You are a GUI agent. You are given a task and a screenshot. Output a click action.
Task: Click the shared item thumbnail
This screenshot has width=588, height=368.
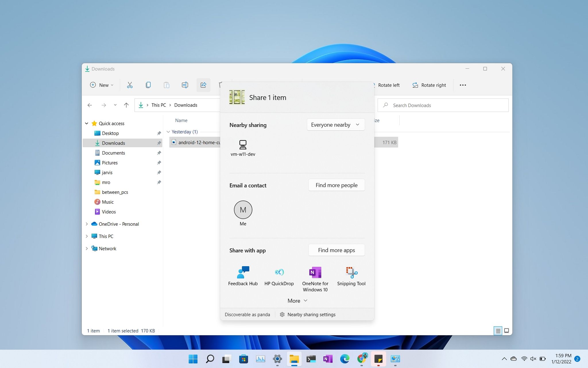237,97
